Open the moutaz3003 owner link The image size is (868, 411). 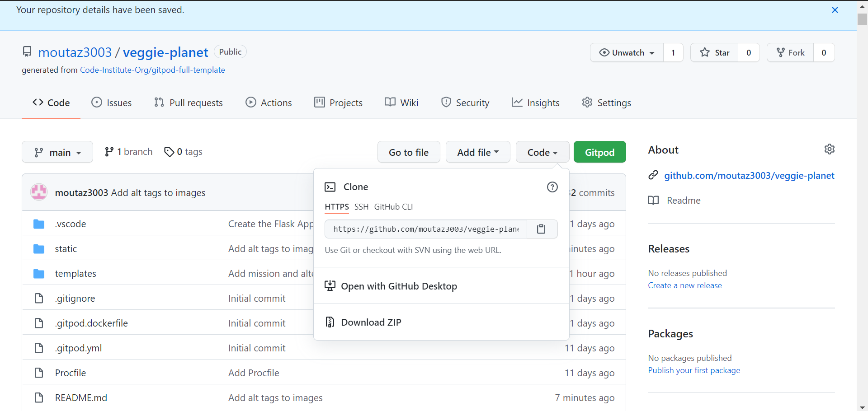[75, 52]
